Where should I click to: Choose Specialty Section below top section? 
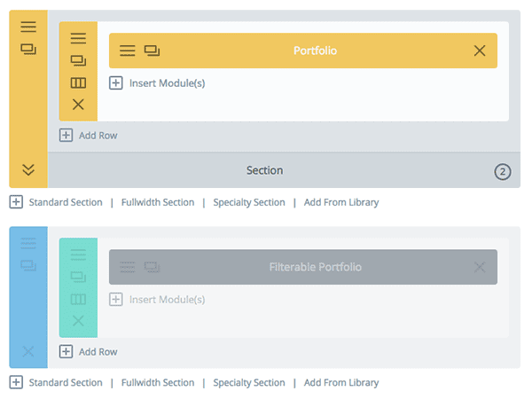click(x=249, y=202)
